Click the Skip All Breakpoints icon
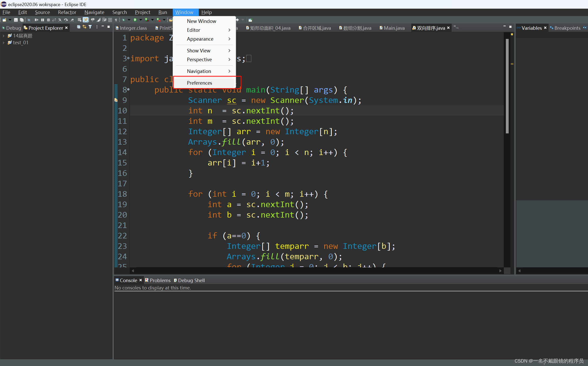The width and height of the screenshot is (588, 366). click(29, 20)
